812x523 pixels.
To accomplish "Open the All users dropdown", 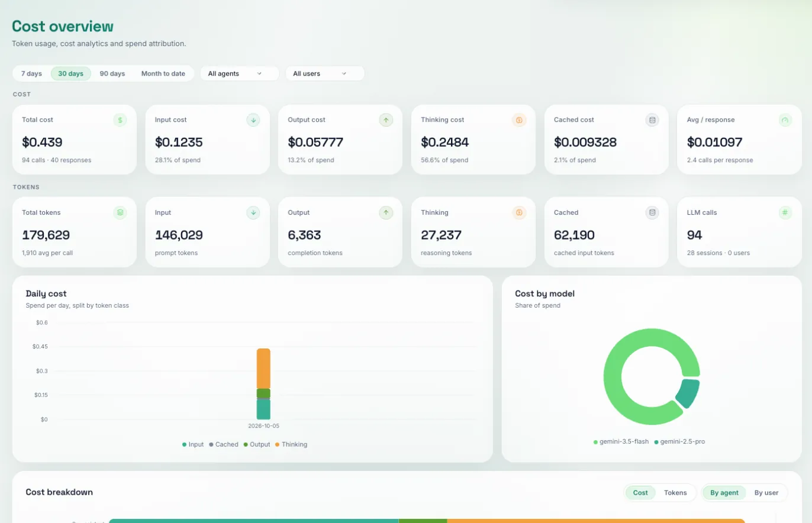I will pyautogui.click(x=325, y=73).
